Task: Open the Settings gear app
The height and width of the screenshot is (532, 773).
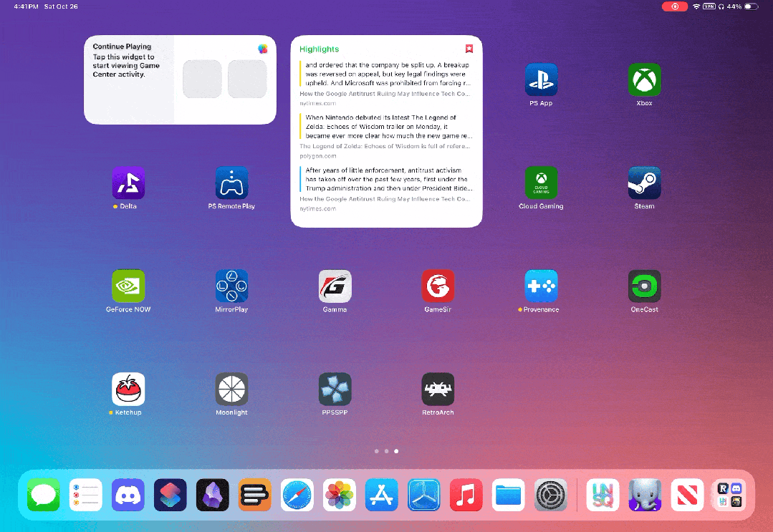Action: click(x=551, y=495)
